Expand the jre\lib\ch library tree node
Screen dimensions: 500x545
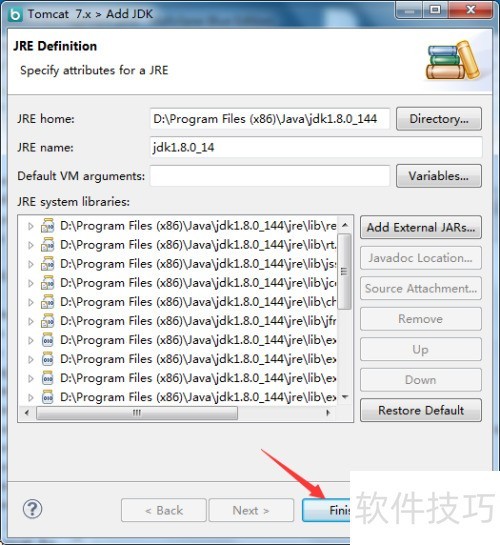point(31,302)
